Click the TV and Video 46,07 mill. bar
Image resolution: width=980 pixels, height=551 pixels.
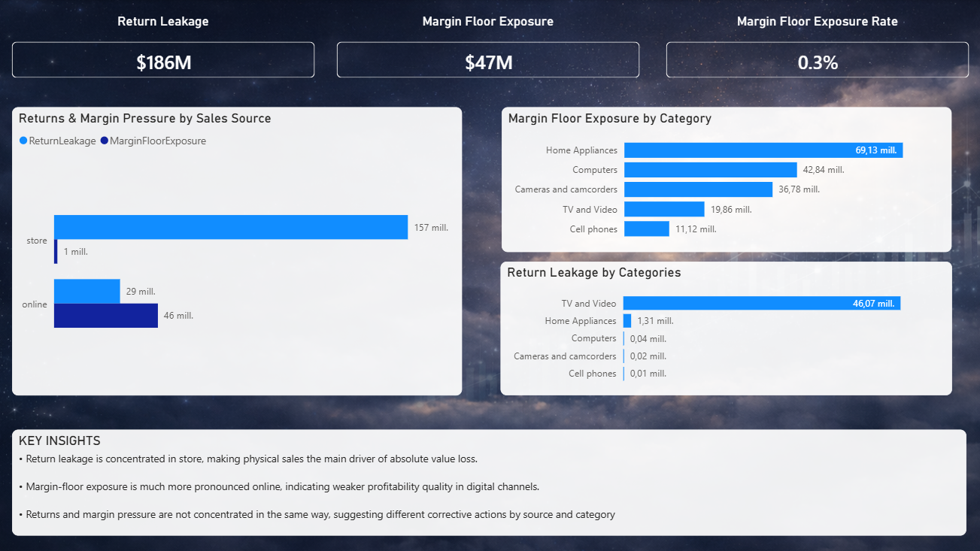(x=760, y=303)
